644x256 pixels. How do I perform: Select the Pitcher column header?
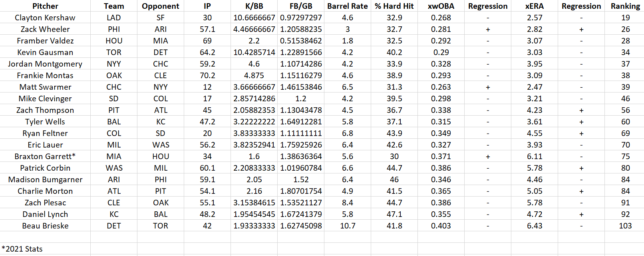[x=45, y=6]
